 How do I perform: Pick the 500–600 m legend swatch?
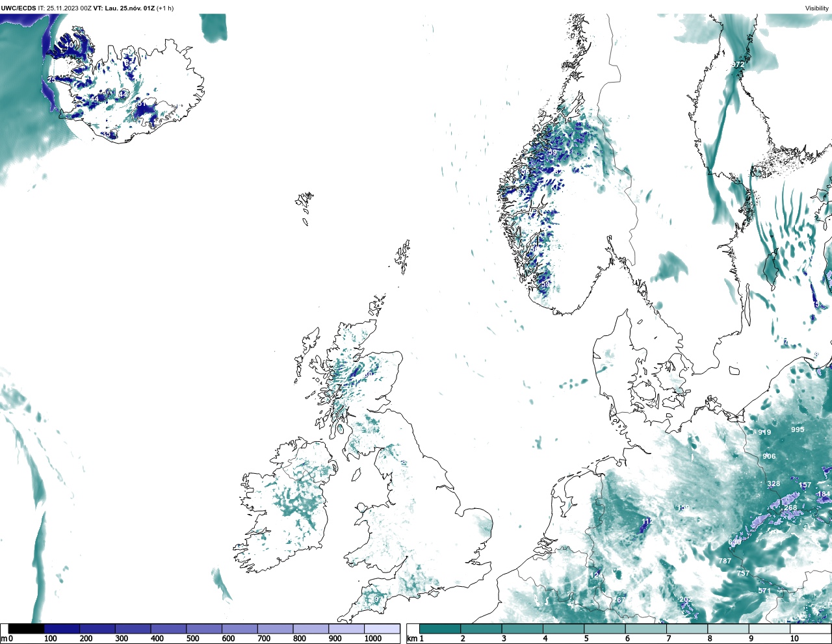point(204,629)
